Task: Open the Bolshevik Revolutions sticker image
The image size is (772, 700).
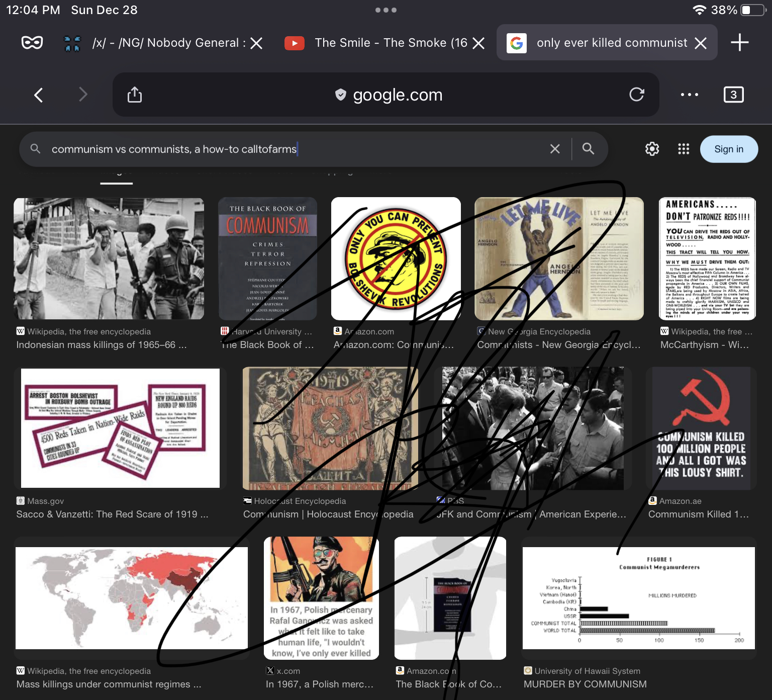Action: click(396, 258)
